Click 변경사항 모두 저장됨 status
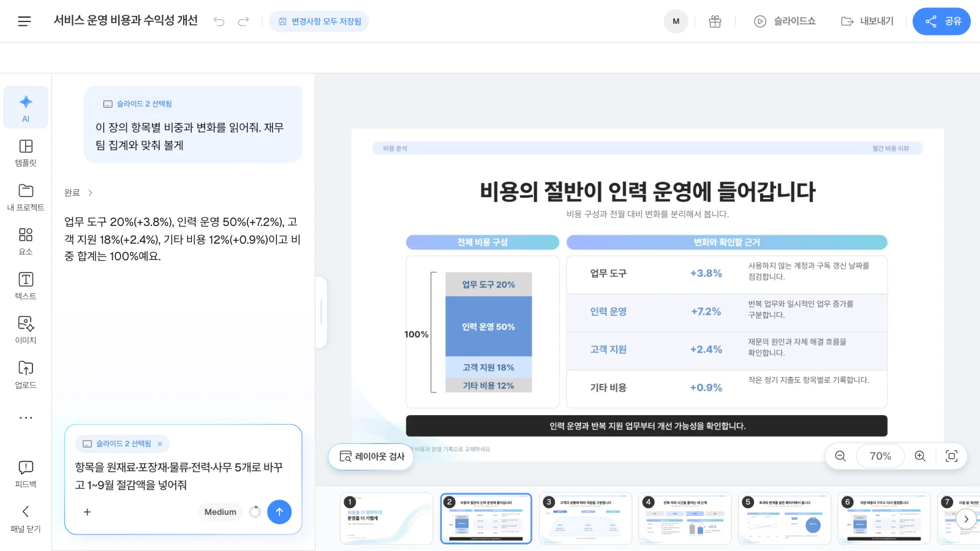980x551 pixels. (x=319, y=21)
